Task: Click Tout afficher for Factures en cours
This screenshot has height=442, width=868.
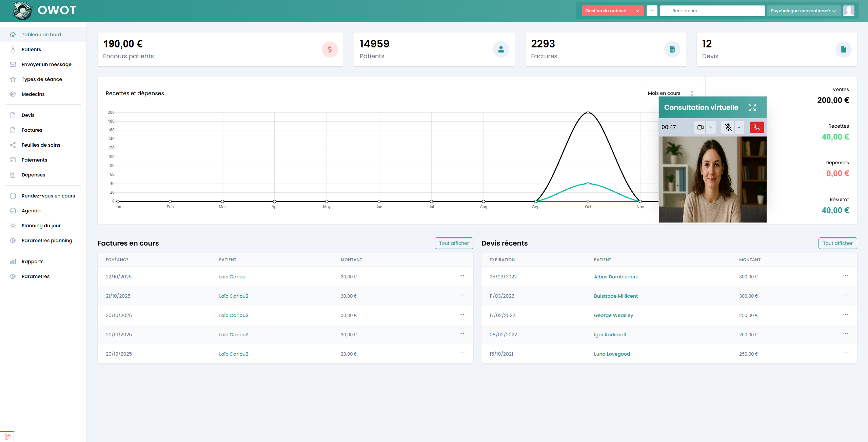Action: pos(454,243)
